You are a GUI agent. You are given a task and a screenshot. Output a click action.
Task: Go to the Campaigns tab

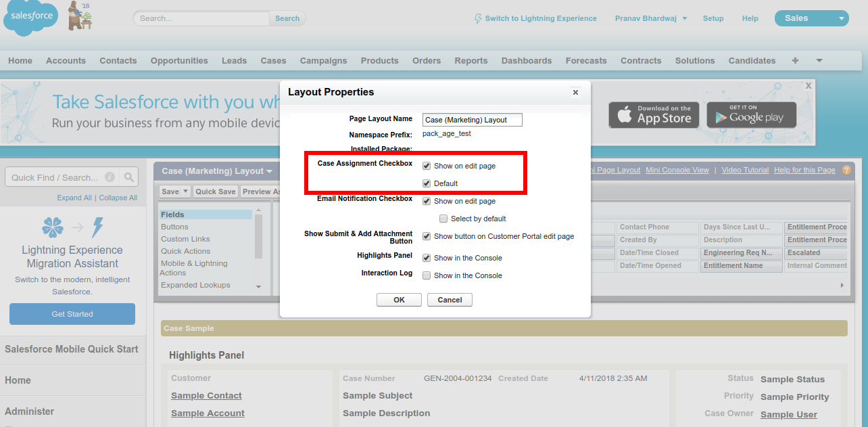[x=323, y=60]
